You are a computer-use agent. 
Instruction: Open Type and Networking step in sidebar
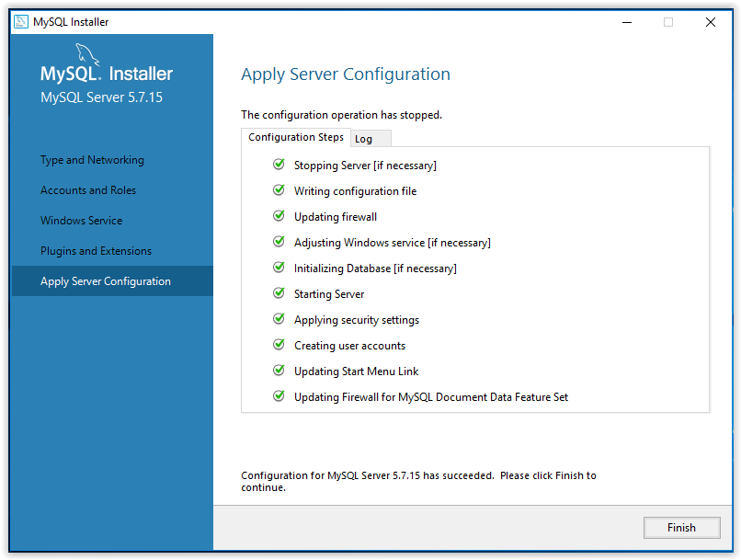click(92, 160)
